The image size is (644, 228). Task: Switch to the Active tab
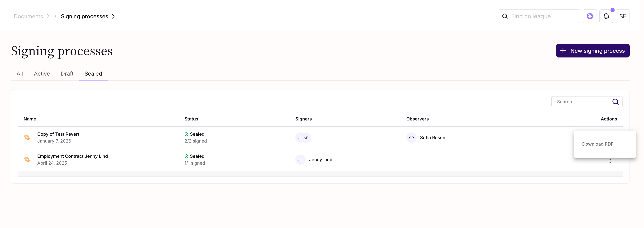(42, 74)
